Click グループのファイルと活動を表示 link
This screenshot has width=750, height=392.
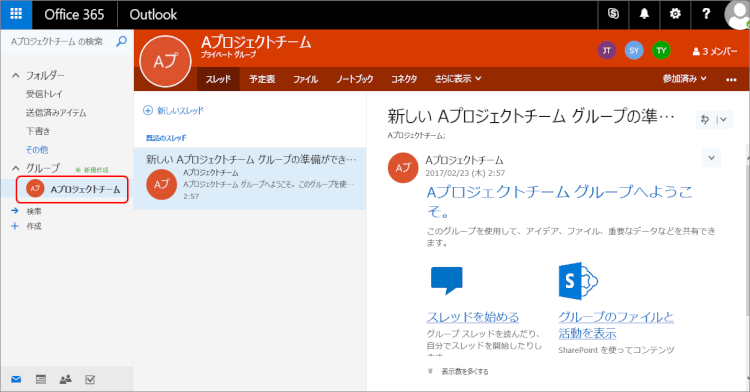(616, 325)
